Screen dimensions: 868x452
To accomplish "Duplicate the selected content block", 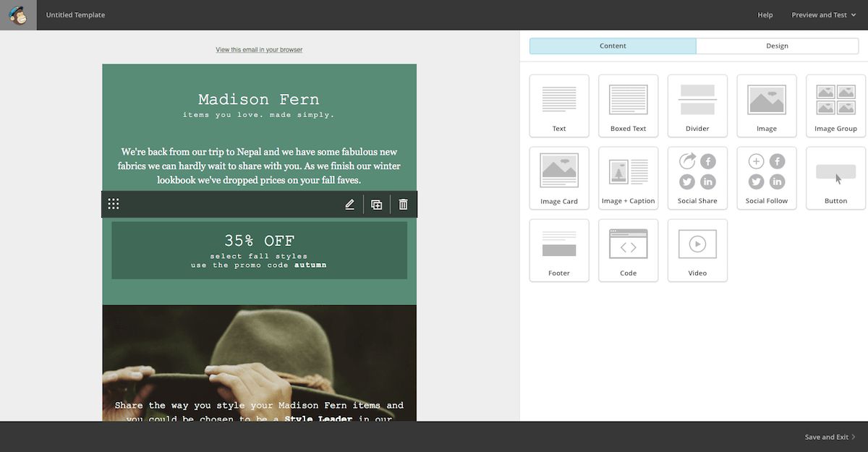I will pos(377,205).
